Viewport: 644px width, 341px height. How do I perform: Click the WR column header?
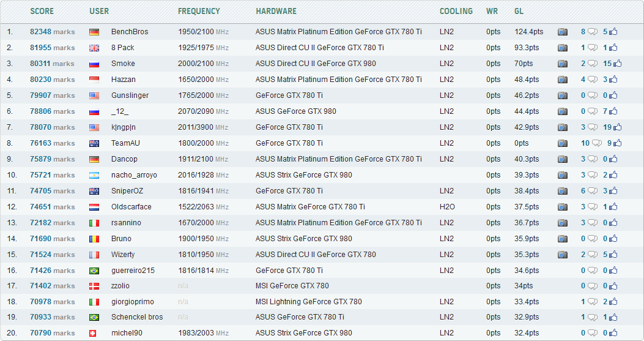pyautogui.click(x=492, y=11)
